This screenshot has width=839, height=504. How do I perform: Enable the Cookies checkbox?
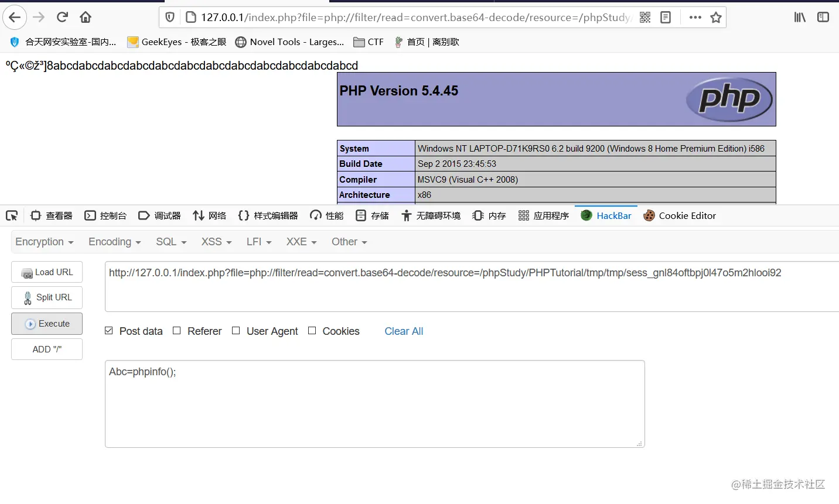[x=312, y=331]
